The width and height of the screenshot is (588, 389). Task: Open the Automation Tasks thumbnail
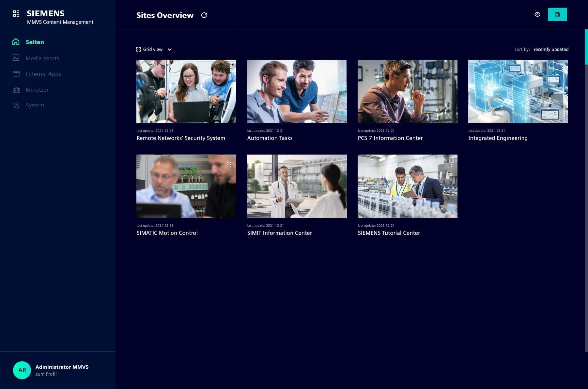297,91
